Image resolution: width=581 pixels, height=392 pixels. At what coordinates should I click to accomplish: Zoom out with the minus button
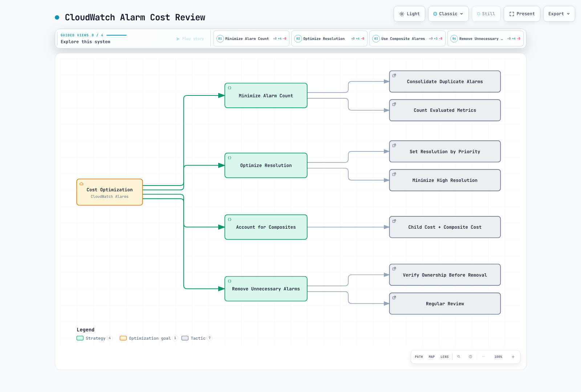pyautogui.click(x=483, y=357)
